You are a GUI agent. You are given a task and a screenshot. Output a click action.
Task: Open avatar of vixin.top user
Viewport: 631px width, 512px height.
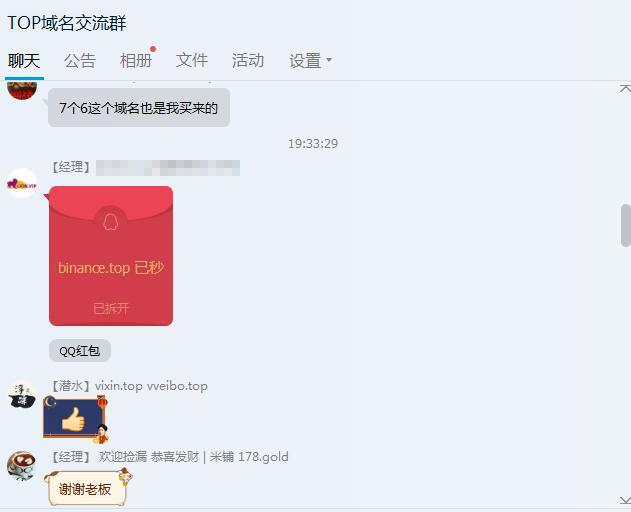pos(22,395)
